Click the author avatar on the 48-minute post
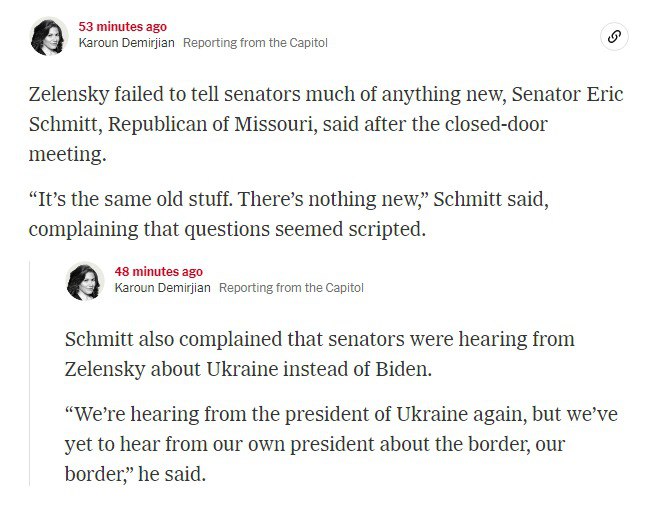The width and height of the screenshot is (656, 509). (x=85, y=281)
